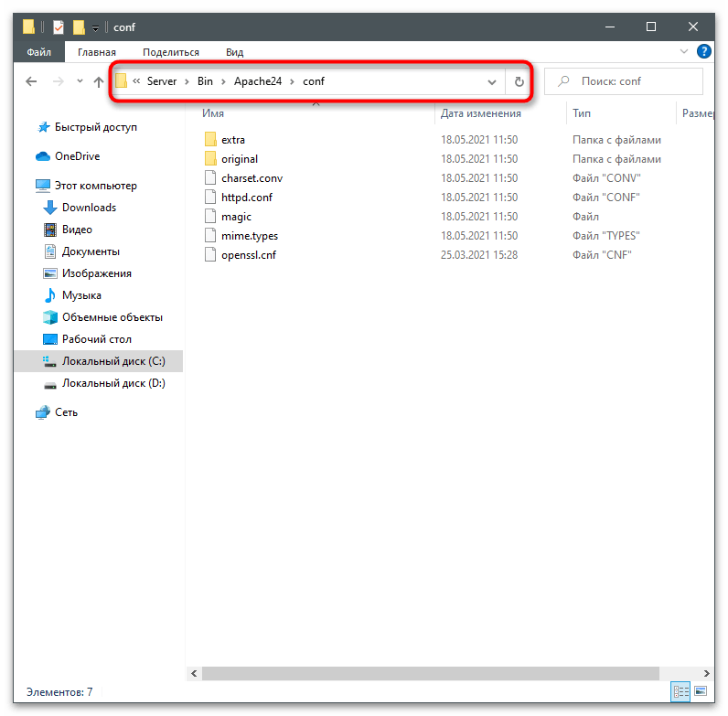Select the magic file icon
728x716 pixels.
(210, 217)
